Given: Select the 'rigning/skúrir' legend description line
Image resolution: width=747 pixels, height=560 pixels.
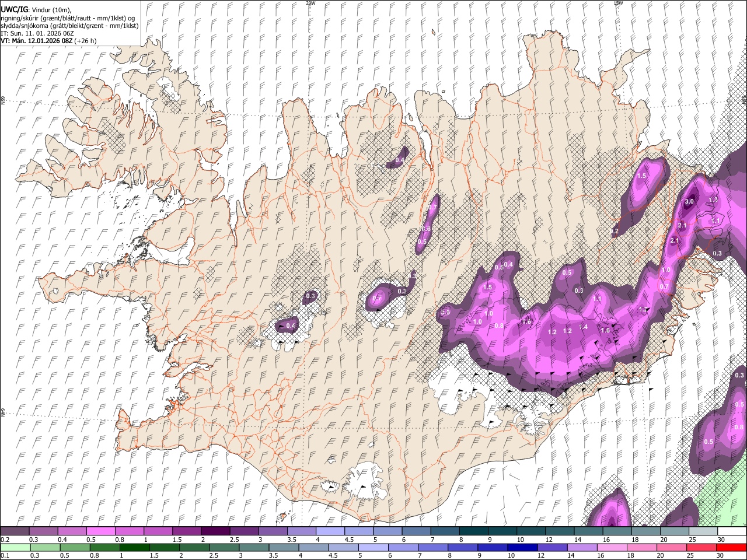Looking at the screenshot, I should pyautogui.click(x=68, y=17).
